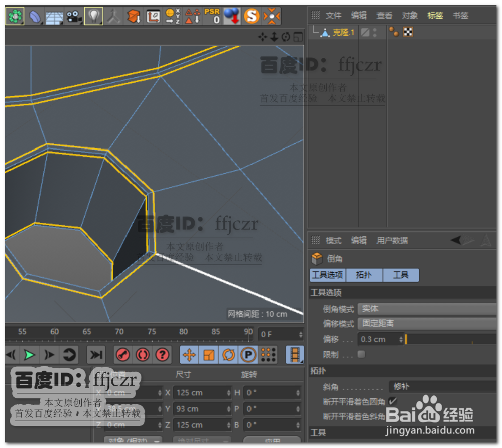Open the floor and environment objects icon

pos(54,17)
